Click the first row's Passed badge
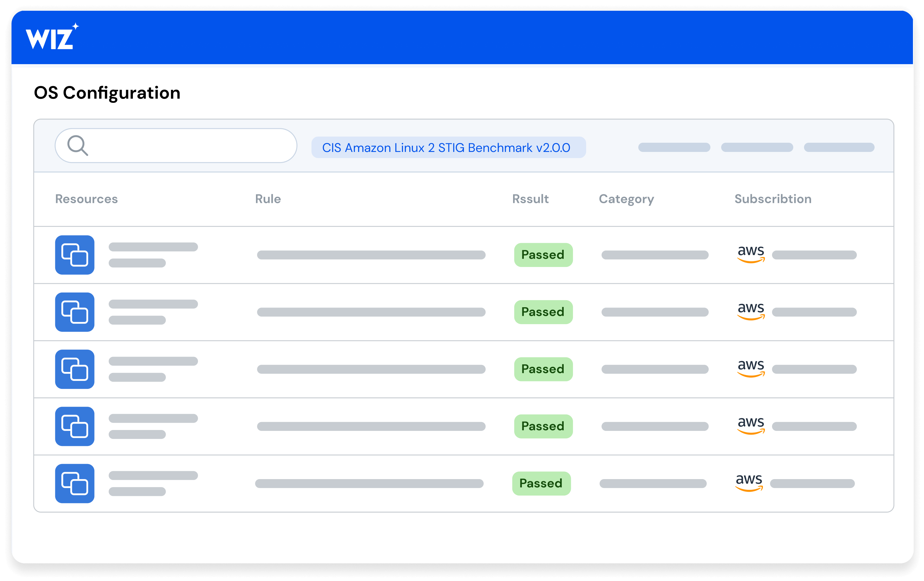The image size is (924, 581). [543, 255]
